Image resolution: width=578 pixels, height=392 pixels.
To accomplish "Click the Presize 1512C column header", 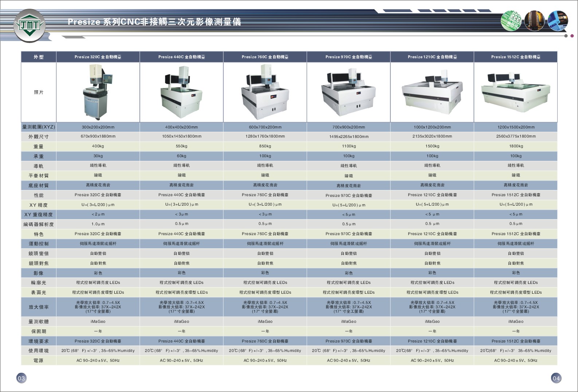I will (x=515, y=57).
